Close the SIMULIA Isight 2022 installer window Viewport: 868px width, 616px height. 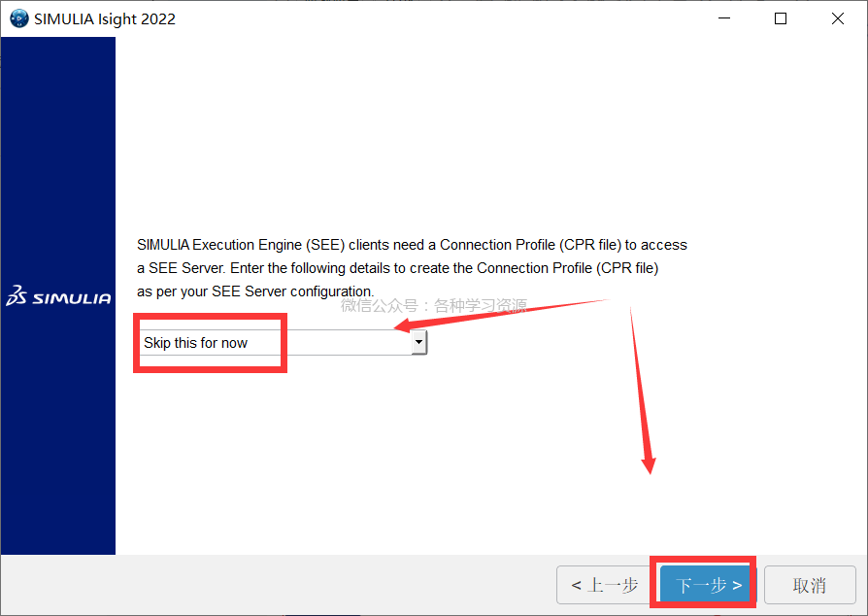click(x=838, y=18)
